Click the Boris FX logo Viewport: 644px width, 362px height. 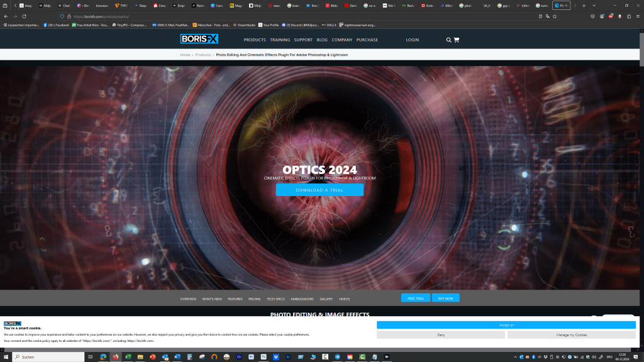199,39
